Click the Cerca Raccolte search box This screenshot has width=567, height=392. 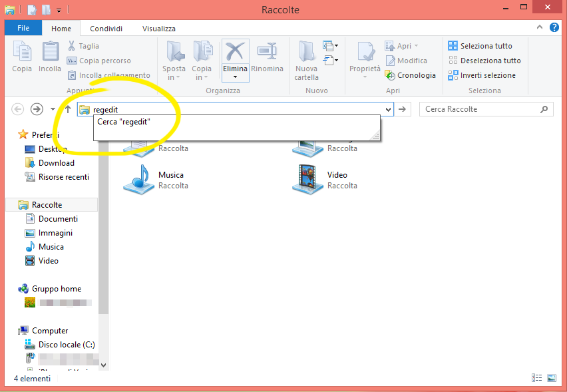[486, 109]
